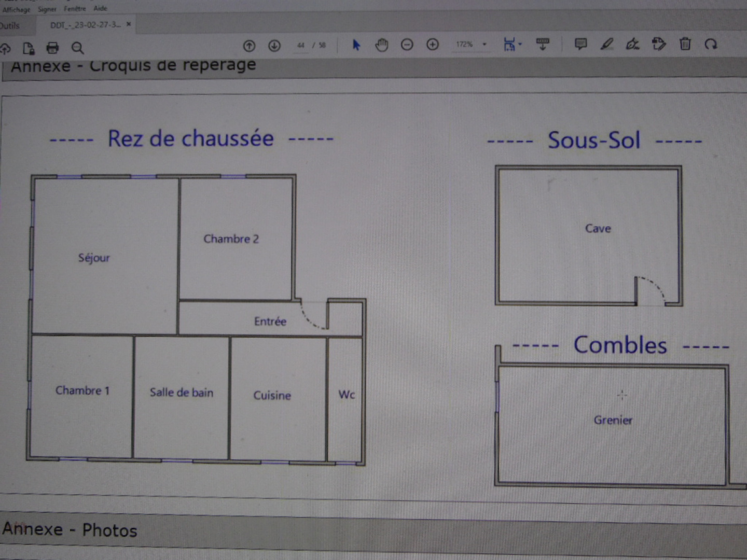747x560 pixels.
Task: Select the DDT_-_23-02-27 document tab
Action: (x=85, y=24)
